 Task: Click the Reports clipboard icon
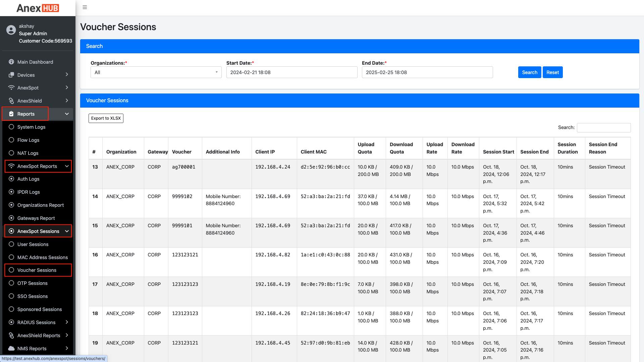[x=11, y=114]
